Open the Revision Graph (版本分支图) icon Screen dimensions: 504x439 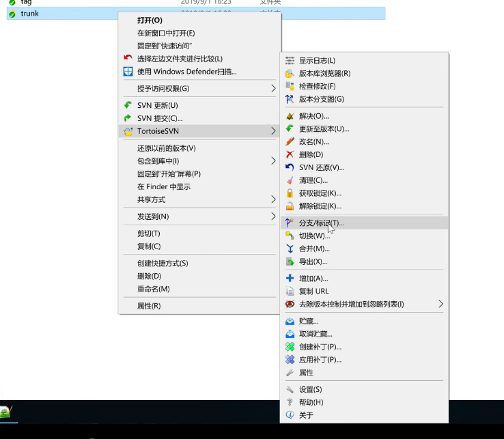point(290,99)
